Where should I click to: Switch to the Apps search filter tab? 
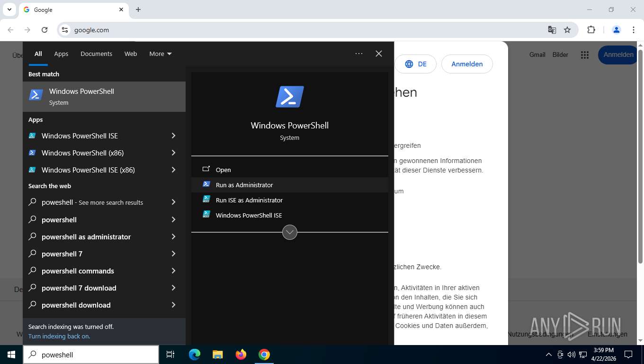tap(61, 54)
